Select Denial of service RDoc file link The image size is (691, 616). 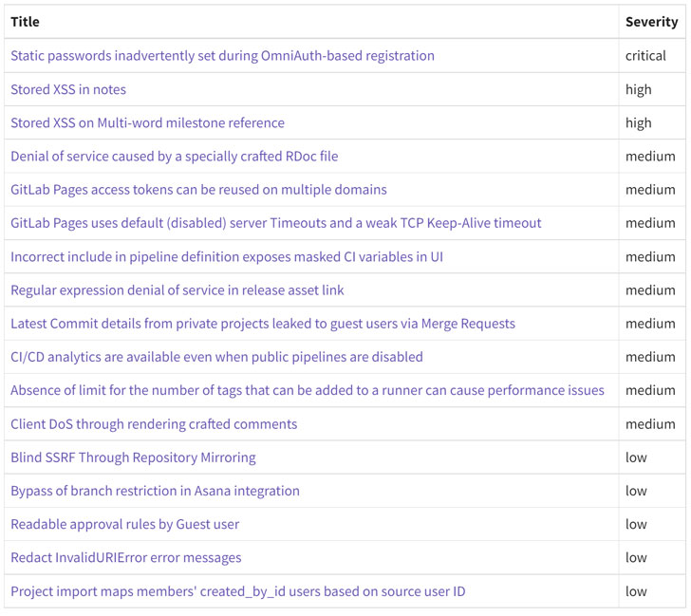click(x=174, y=156)
